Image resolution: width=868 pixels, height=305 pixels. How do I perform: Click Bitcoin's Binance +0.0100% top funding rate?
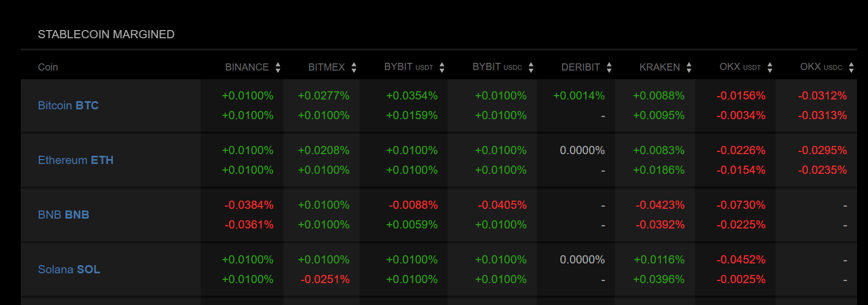pyautogui.click(x=248, y=96)
